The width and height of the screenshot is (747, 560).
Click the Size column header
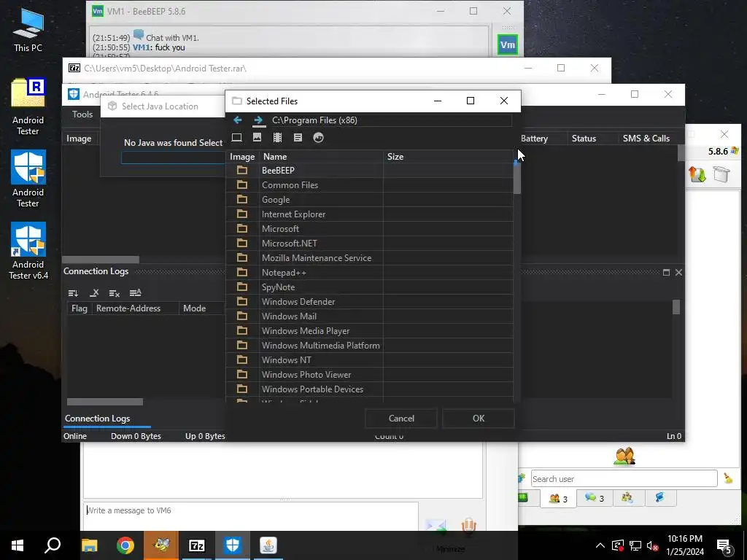click(448, 157)
